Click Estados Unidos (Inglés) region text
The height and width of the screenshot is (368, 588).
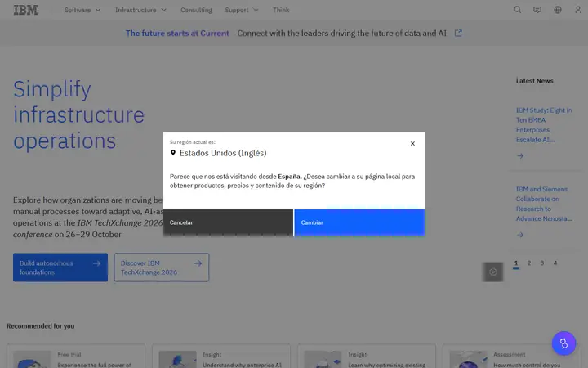tap(223, 153)
